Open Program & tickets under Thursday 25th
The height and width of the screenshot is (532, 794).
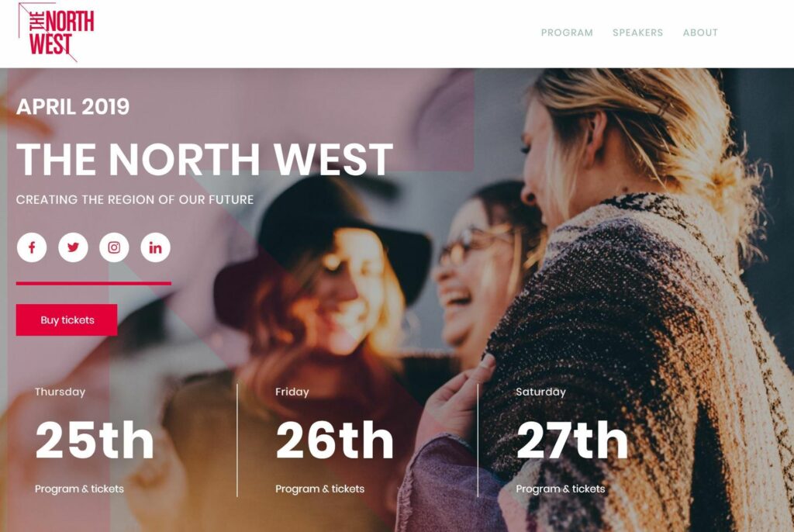pos(80,489)
